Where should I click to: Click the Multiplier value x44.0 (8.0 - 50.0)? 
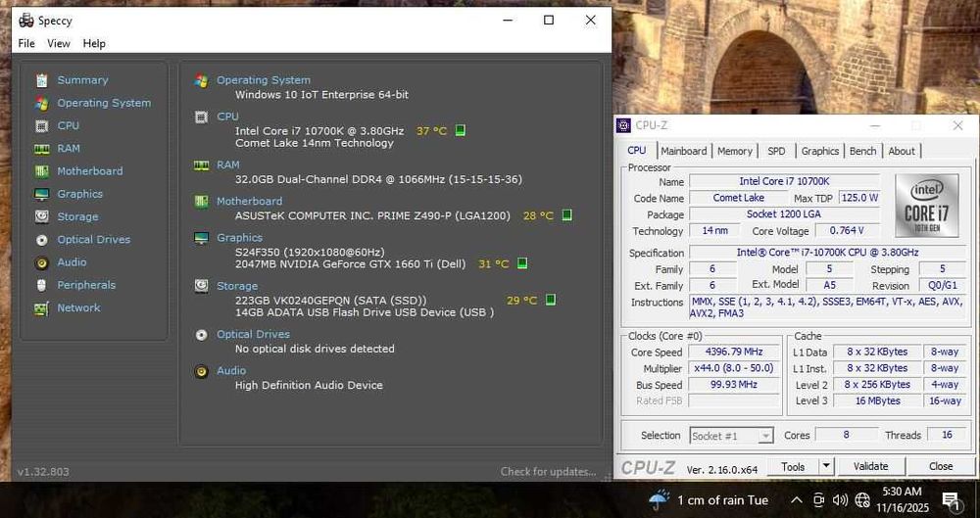[734, 368]
